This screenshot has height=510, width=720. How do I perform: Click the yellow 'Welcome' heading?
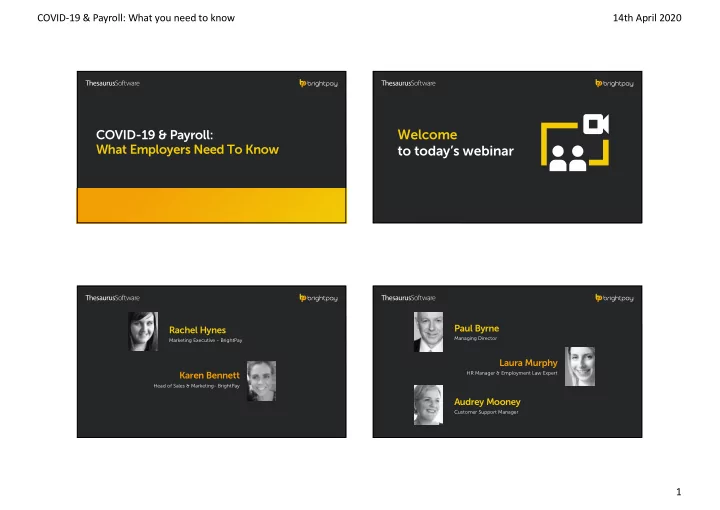coord(427,135)
